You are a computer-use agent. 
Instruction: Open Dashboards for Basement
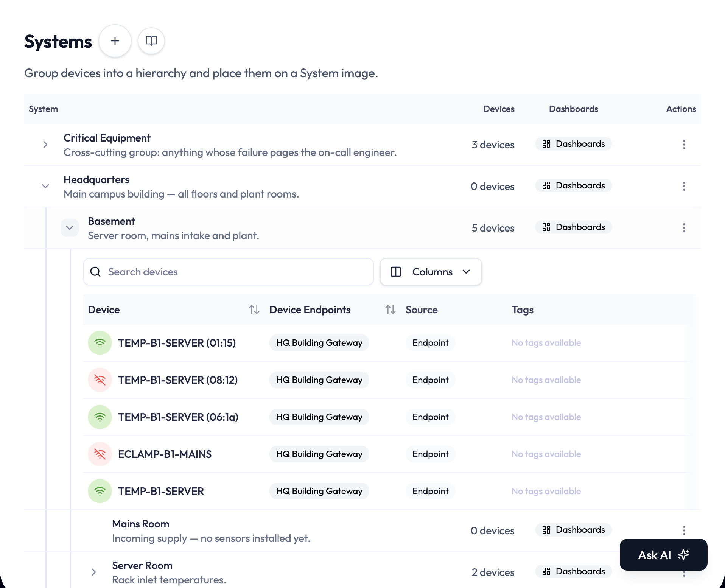pos(573,227)
